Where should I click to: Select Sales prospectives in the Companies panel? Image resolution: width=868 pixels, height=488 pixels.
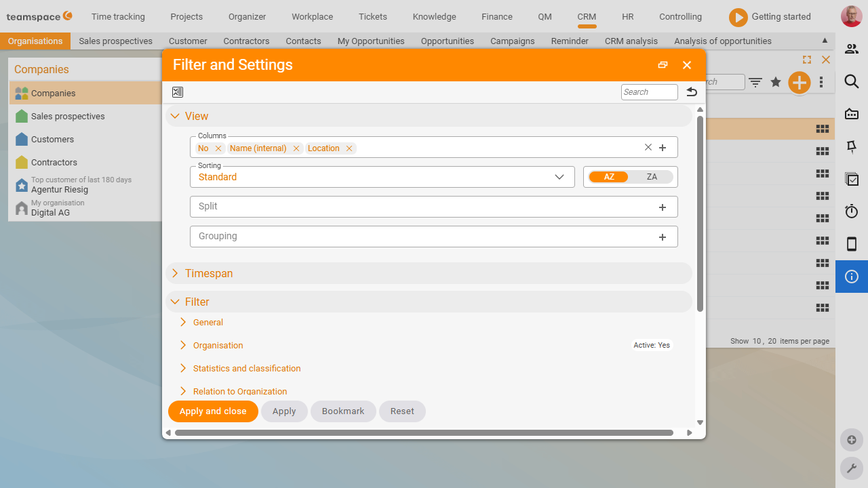[x=68, y=117]
